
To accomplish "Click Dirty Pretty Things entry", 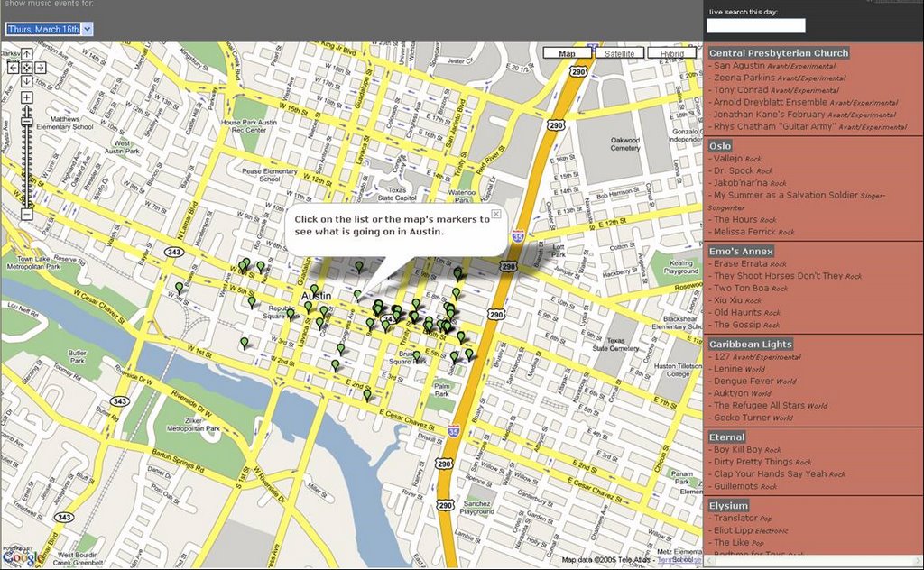I will click(x=753, y=463).
